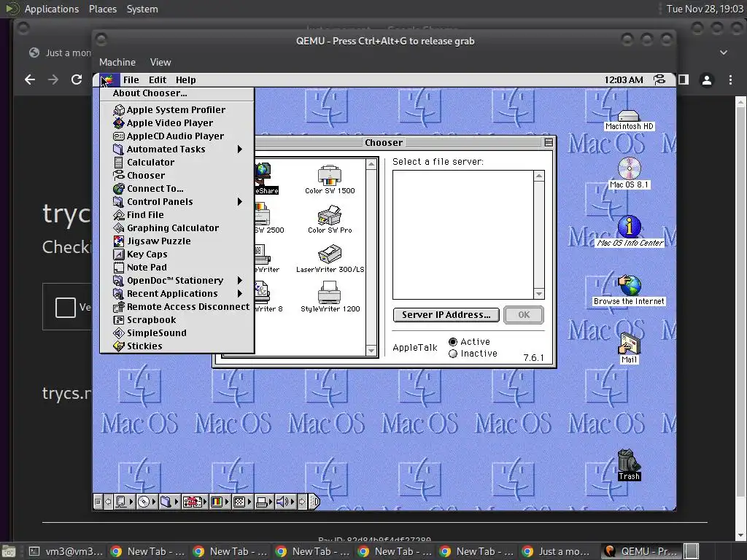Open printer selector control strip module
This screenshot has width=747, height=560.
coord(264,502)
